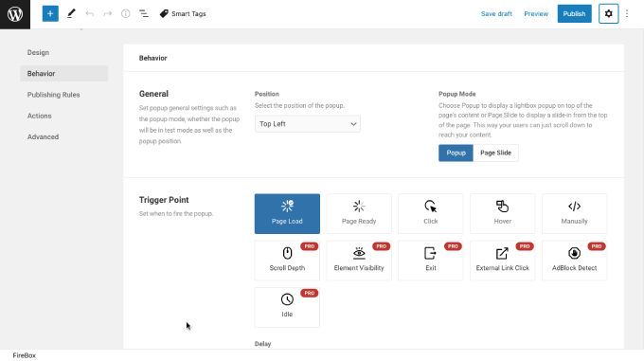Select the Exit trigger card
The height and width of the screenshot is (361, 644).
coord(430,261)
